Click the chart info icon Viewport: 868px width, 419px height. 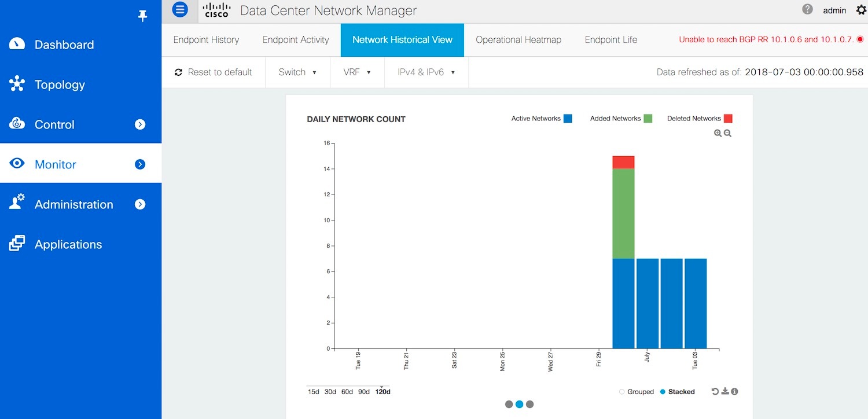pyautogui.click(x=734, y=392)
